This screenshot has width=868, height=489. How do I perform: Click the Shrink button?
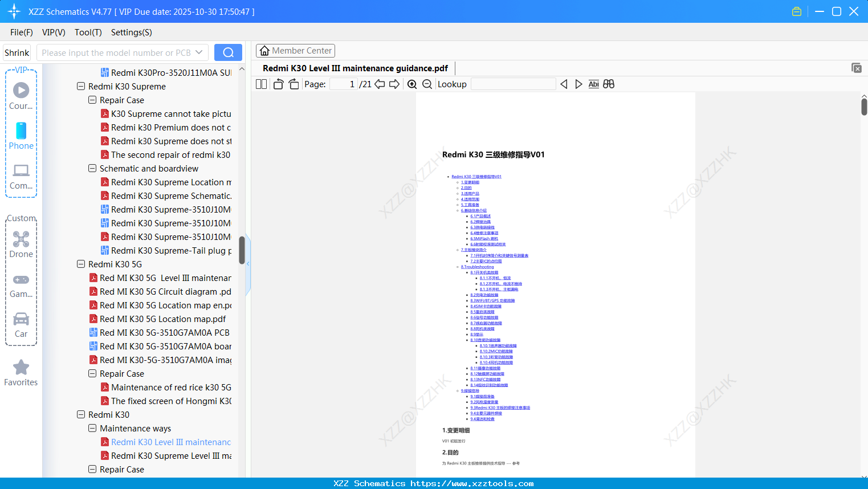pos(17,52)
